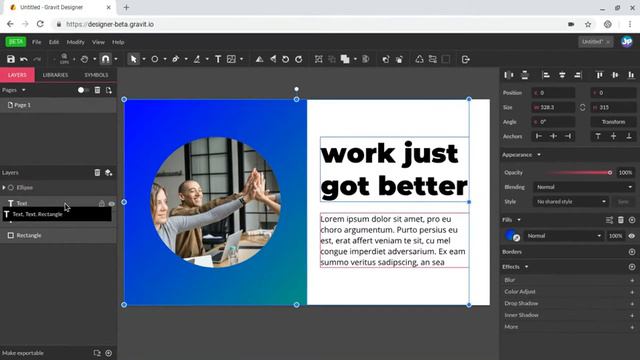This screenshot has height=360, width=640.
Task: Open fill settings options icon
Action: pos(609,220)
